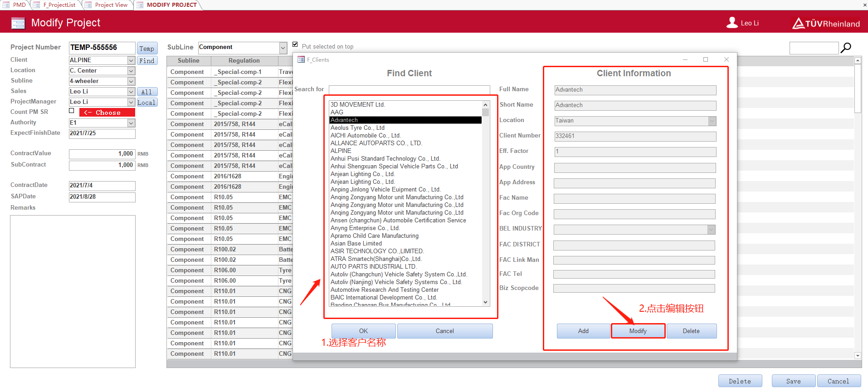Open the Location dropdown showing Taiwan
868x388 pixels.
coord(712,121)
